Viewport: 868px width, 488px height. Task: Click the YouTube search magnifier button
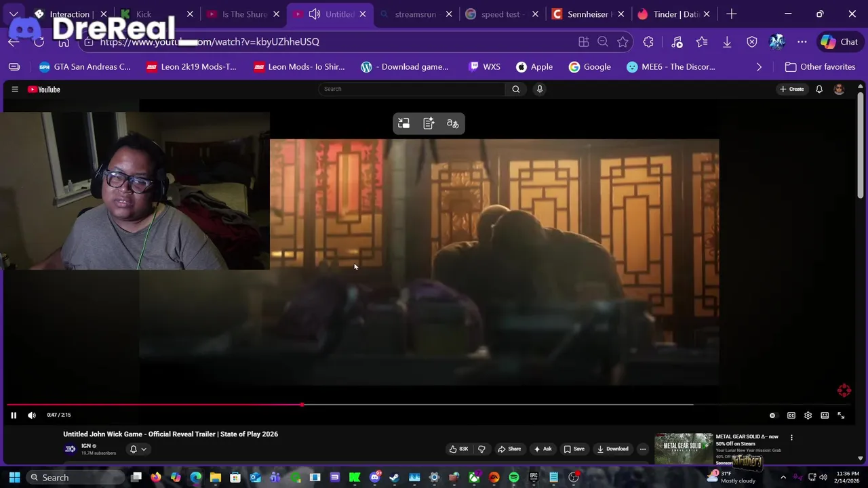(x=516, y=89)
